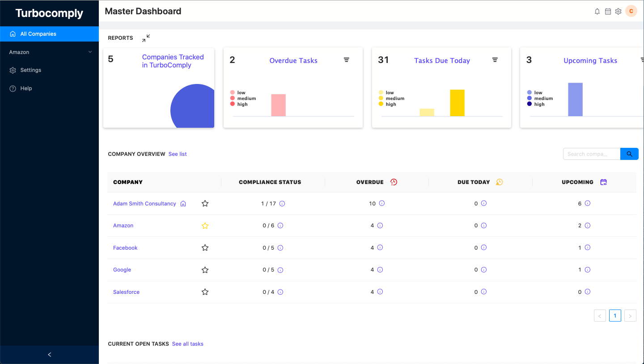Show due today info for Facebook row
The image size is (644, 364).
click(484, 247)
